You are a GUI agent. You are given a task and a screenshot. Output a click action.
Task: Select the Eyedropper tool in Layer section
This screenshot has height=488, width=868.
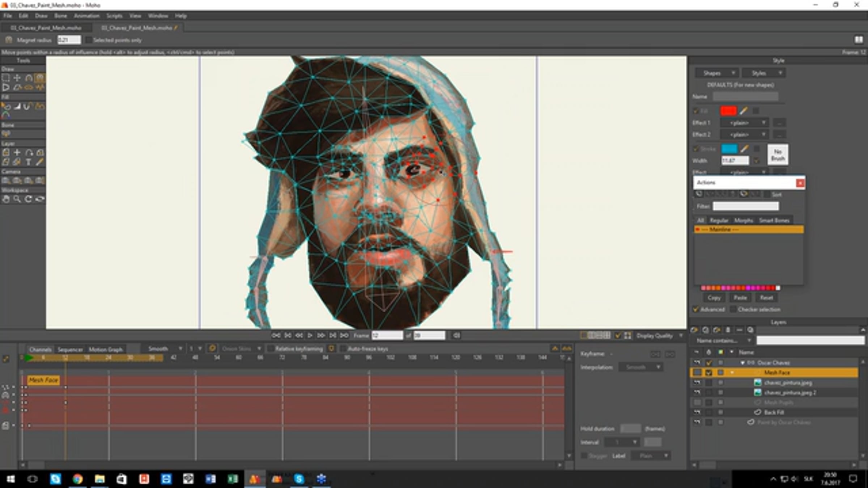(x=40, y=162)
